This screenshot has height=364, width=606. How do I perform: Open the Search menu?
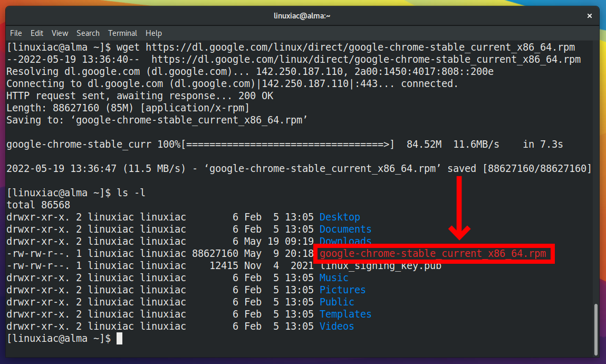[88, 33]
